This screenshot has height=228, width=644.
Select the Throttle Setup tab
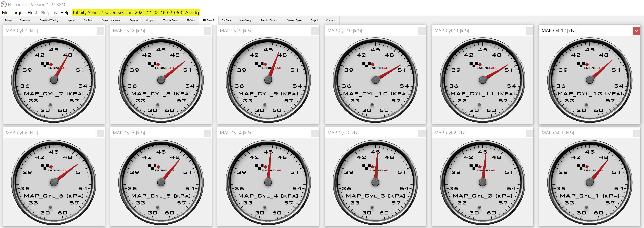point(170,20)
